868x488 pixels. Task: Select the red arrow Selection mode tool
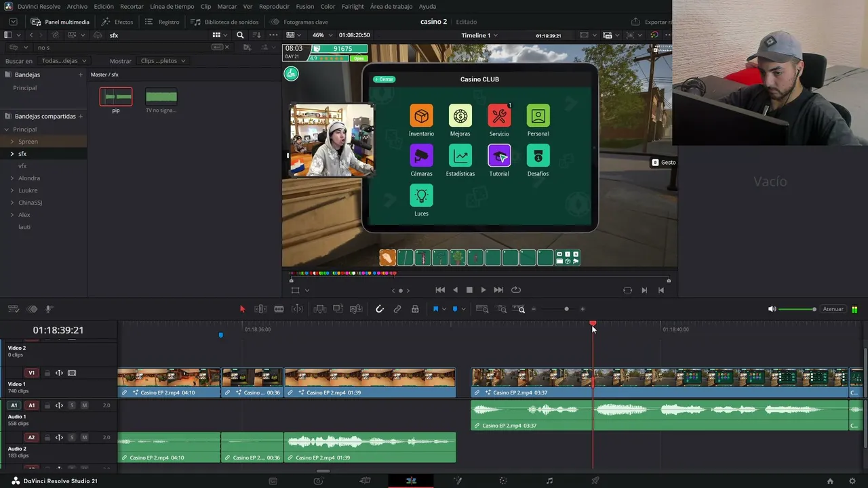tap(242, 309)
